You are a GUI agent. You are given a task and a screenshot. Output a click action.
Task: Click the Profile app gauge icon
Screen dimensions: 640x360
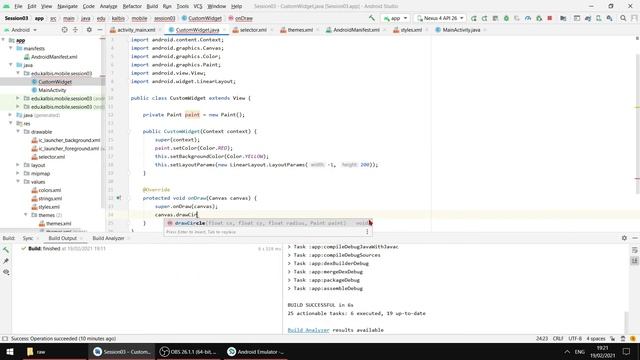528,18
